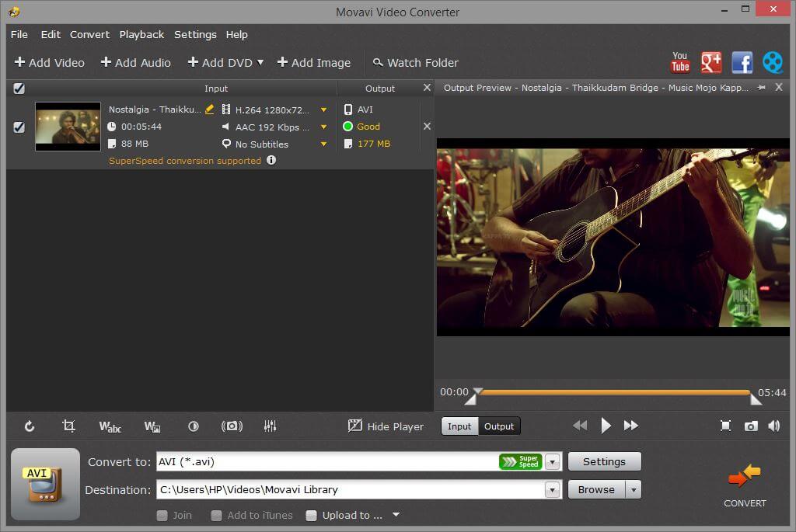Open the Playback menu
The height and width of the screenshot is (532, 796).
tap(141, 34)
